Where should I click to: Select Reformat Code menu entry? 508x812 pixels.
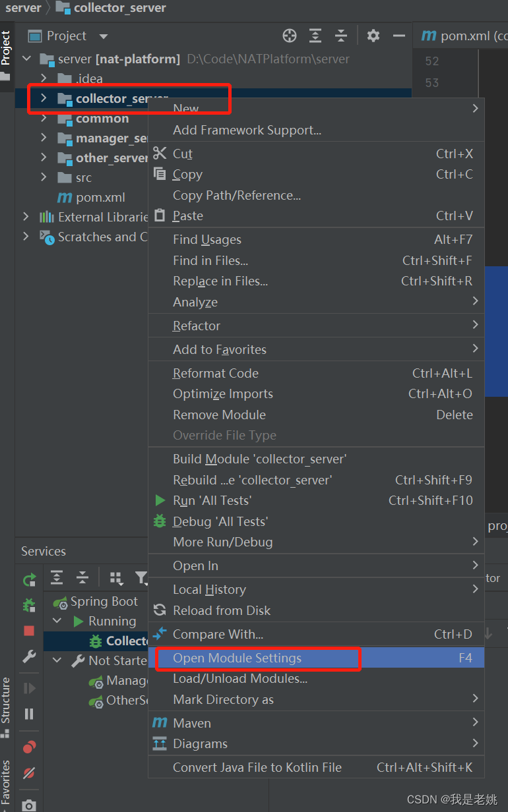[317, 373]
